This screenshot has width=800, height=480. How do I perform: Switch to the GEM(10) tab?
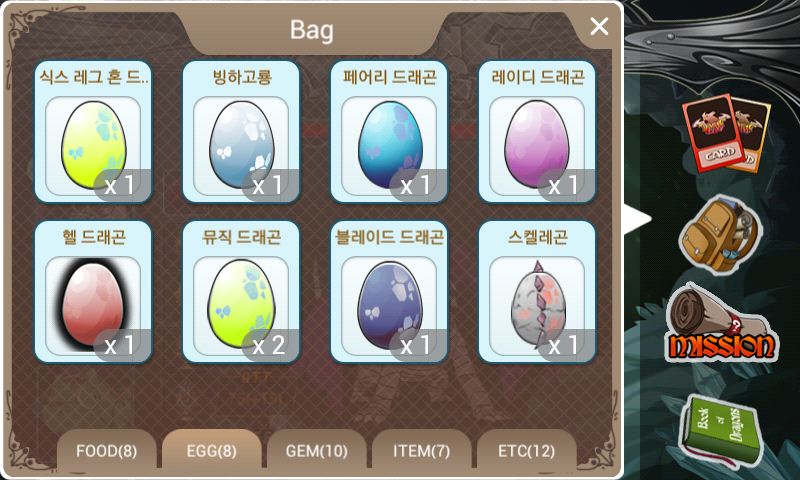[x=317, y=450]
